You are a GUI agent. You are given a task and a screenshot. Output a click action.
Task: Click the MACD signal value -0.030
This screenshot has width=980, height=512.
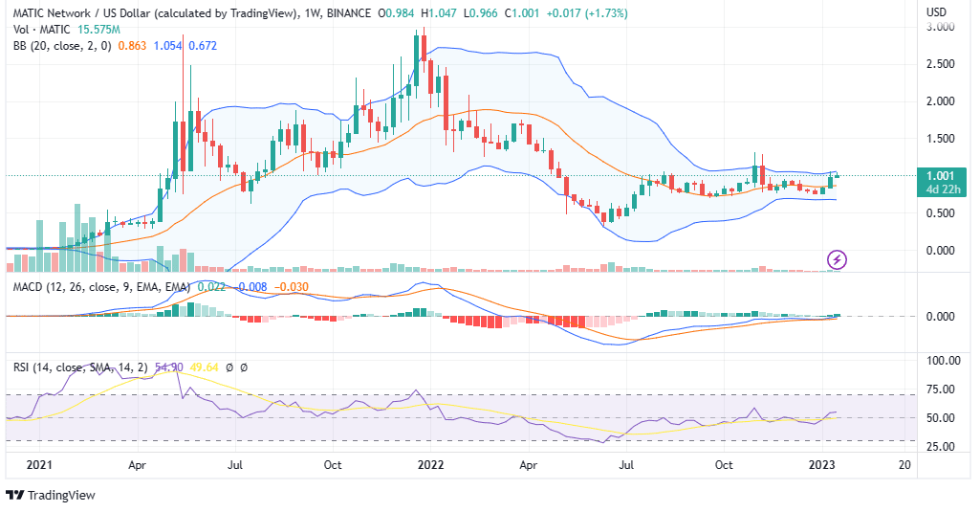291,287
